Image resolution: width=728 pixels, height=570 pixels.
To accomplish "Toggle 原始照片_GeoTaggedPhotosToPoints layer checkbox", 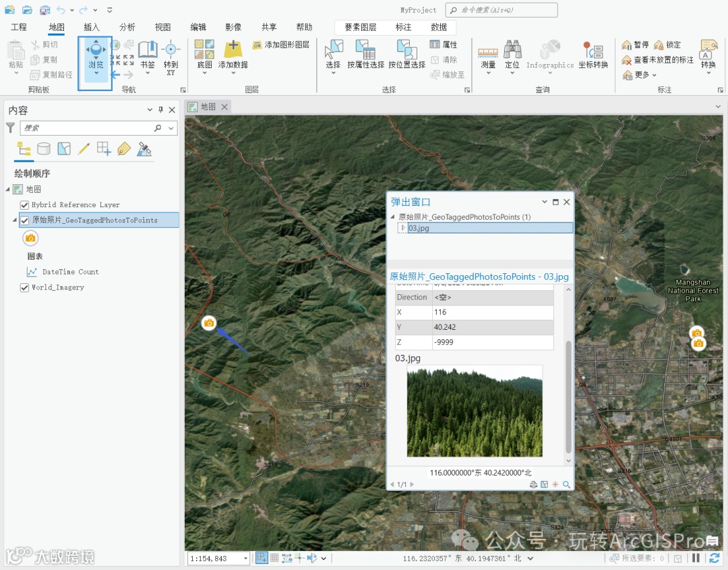I will [x=25, y=220].
